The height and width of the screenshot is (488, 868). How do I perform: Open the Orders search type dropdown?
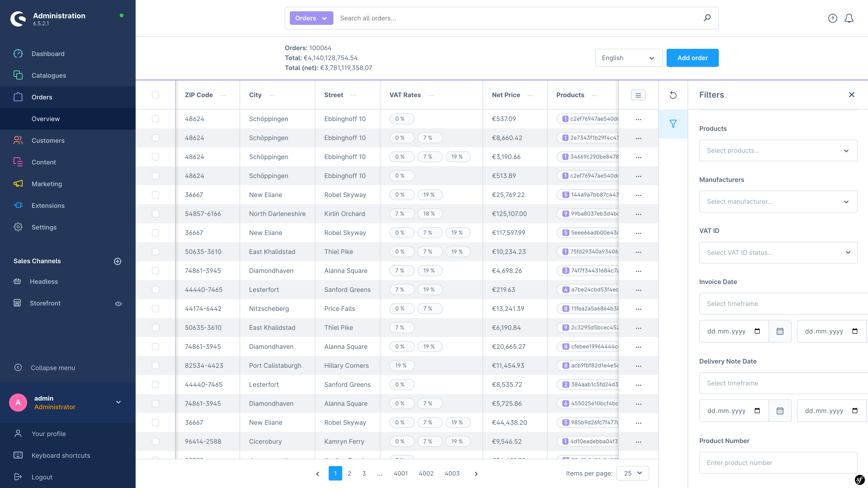[311, 18]
